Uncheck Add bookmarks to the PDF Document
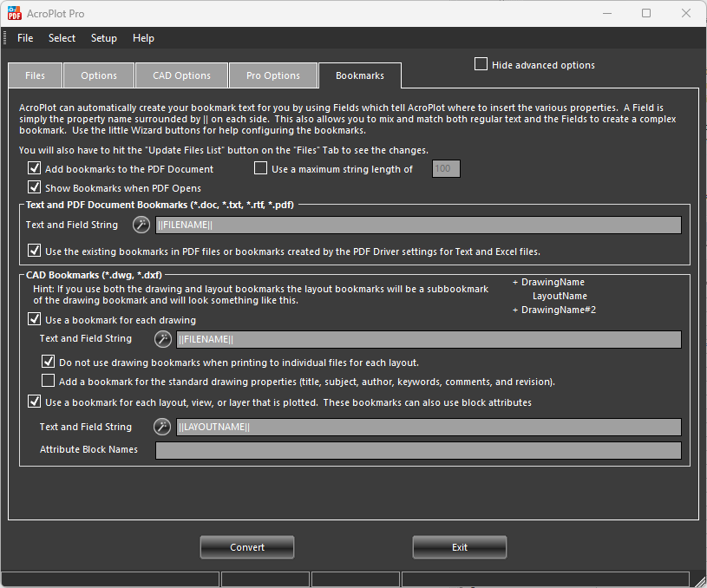Viewport: 707px width, 588px height. (x=35, y=168)
